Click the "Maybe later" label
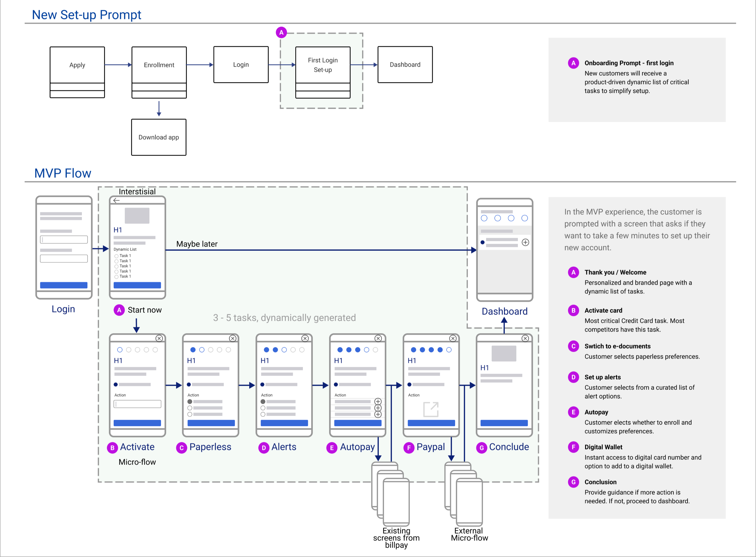The width and height of the screenshot is (756, 557). click(x=197, y=244)
